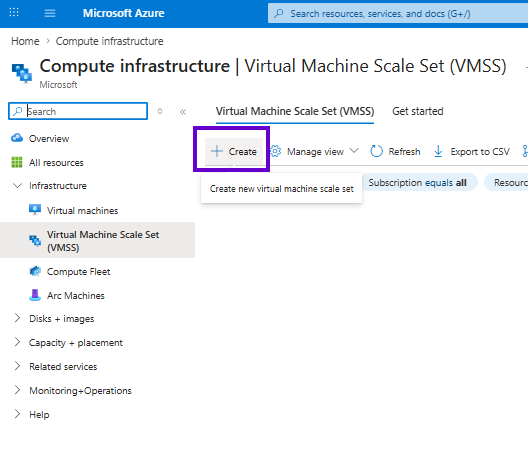The width and height of the screenshot is (528, 464).
Task: Select Create new virtual machine scale set
Action: (282, 189)
